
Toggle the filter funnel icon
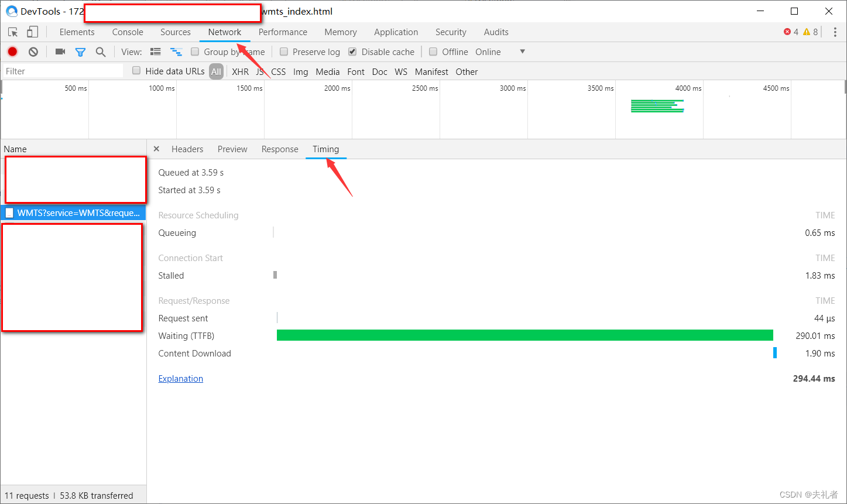(80, 52)
